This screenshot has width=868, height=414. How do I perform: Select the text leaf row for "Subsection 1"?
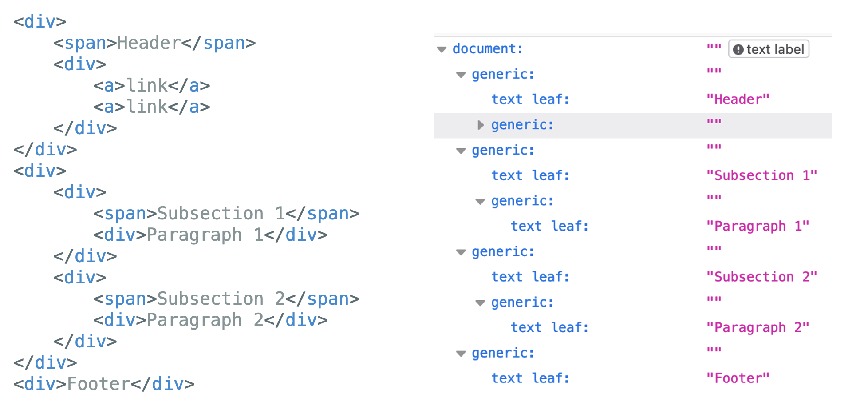point(530,176)
